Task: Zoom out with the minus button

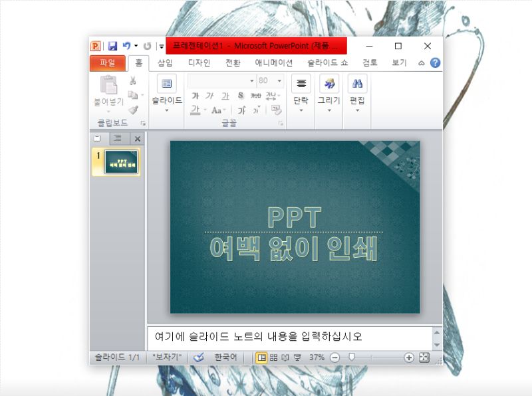Action: pos(334,357)
